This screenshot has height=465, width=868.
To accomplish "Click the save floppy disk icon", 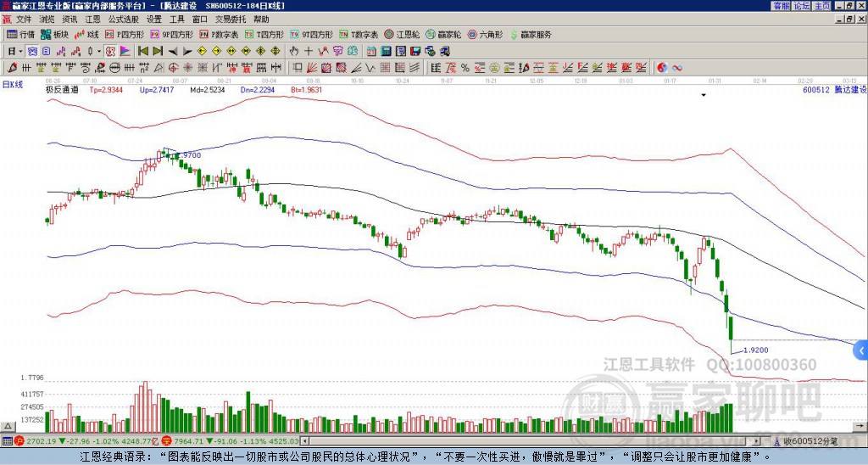I will pyautogui.click(x=415, y=52).
